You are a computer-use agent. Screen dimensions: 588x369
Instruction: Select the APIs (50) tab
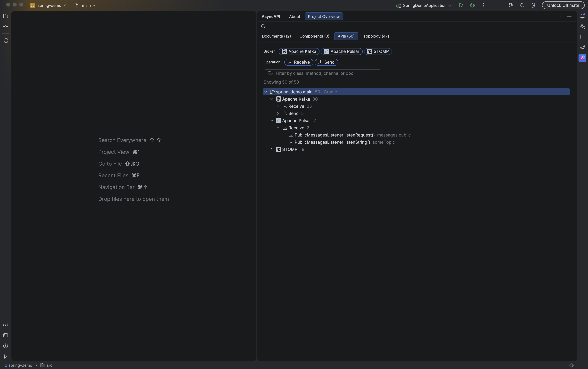pyautogui.click(x=346, y=36)
